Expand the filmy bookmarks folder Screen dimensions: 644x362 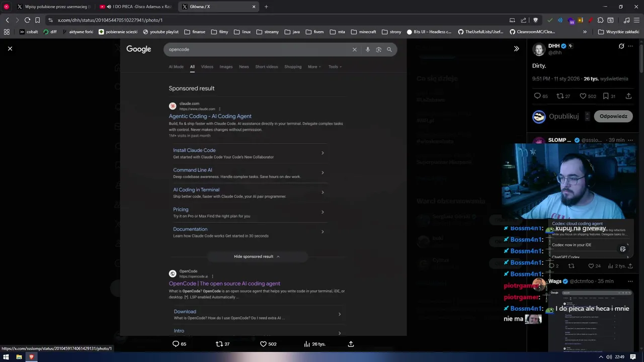219,32
